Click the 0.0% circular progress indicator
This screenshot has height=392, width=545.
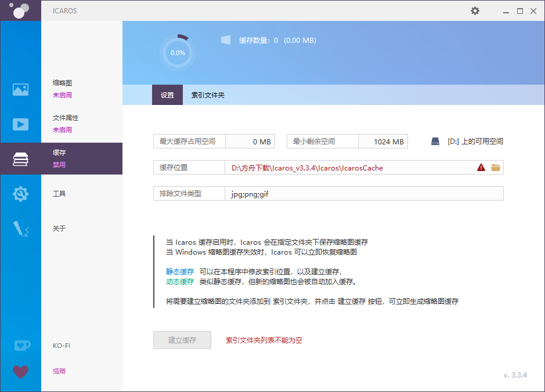178,53
